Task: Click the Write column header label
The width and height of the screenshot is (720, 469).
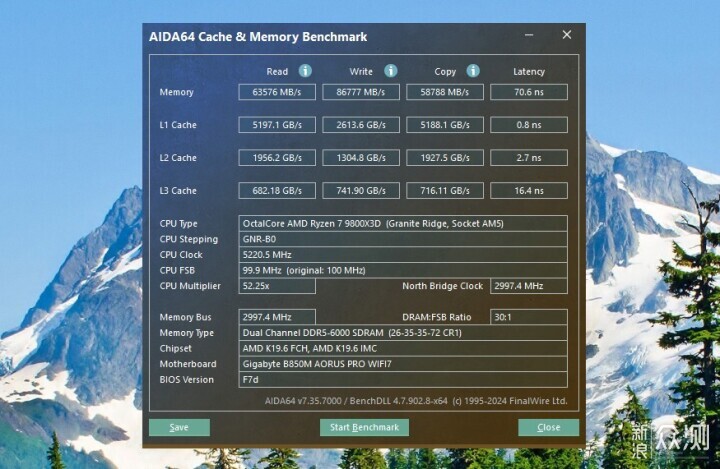Action: pyautogui.click(x=361, y=72)
